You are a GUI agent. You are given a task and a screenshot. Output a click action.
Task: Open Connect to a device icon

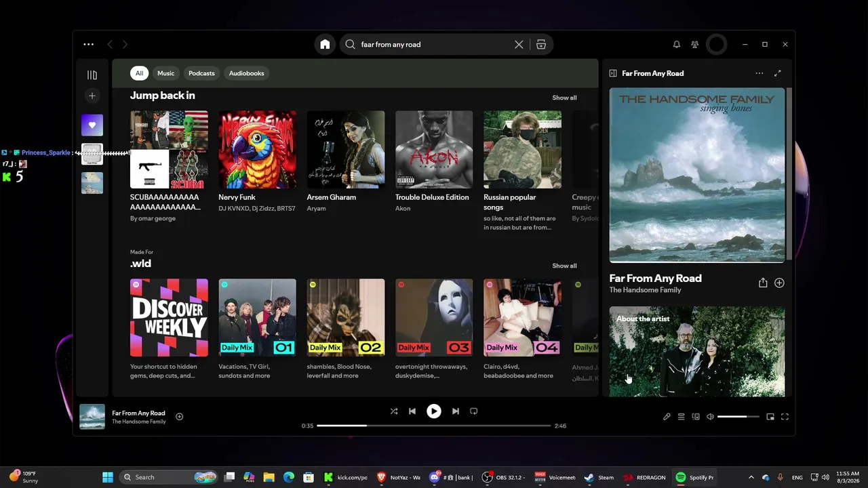click(696, 417)
